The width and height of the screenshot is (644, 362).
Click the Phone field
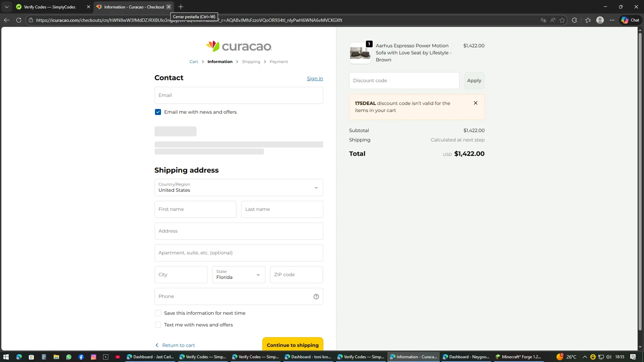[x=239, y=296]
